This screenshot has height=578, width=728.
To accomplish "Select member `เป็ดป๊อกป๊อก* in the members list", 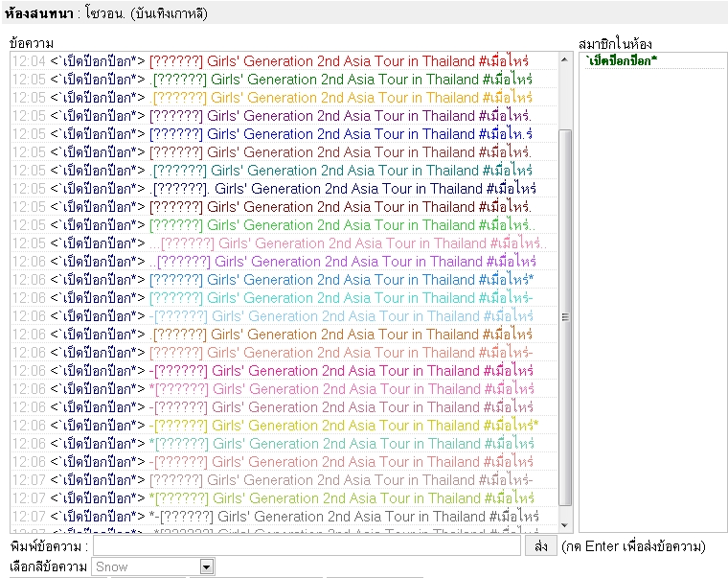I will [x=622, y=60].
